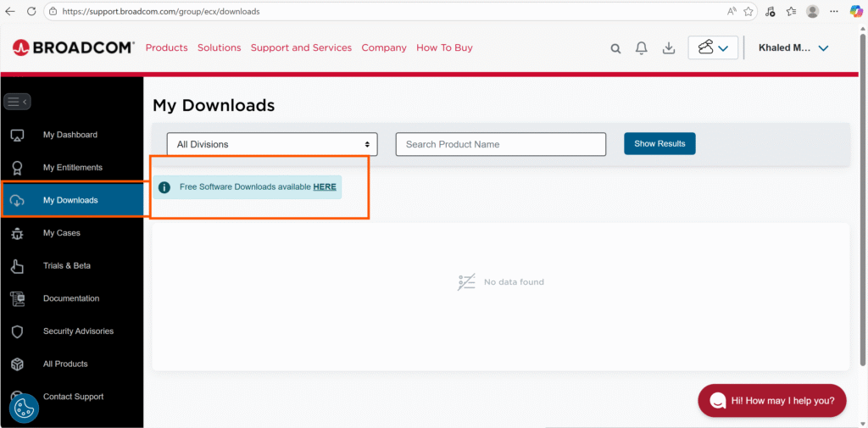
Task: Open the 'How may I help you' chat
Action: [x=771, y=400]
